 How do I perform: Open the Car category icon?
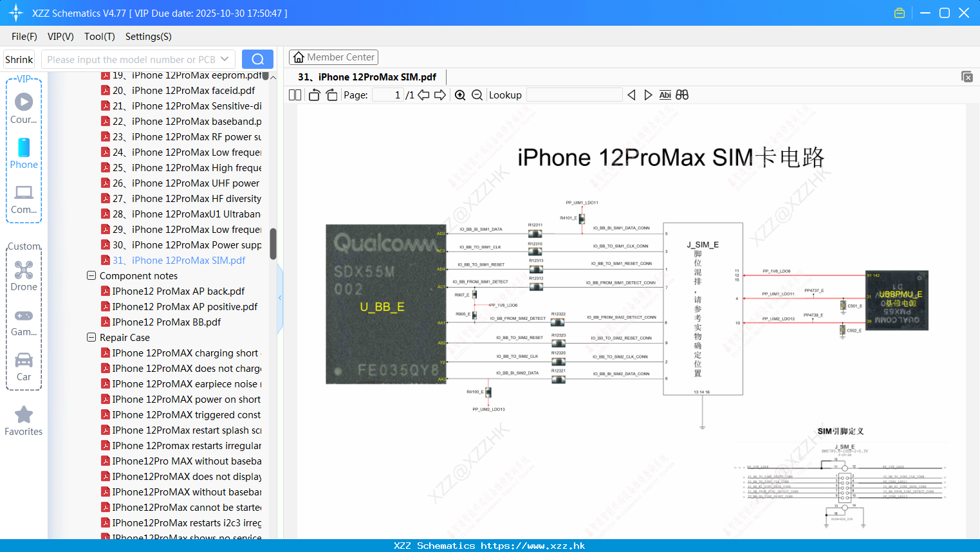[24, 367]
